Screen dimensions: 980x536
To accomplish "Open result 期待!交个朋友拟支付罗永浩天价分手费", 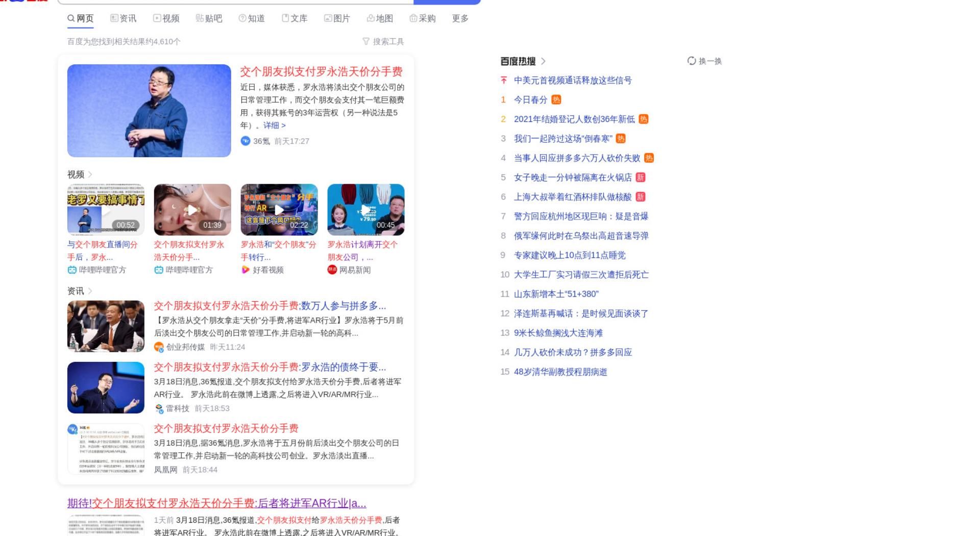I will coord(217,503).
